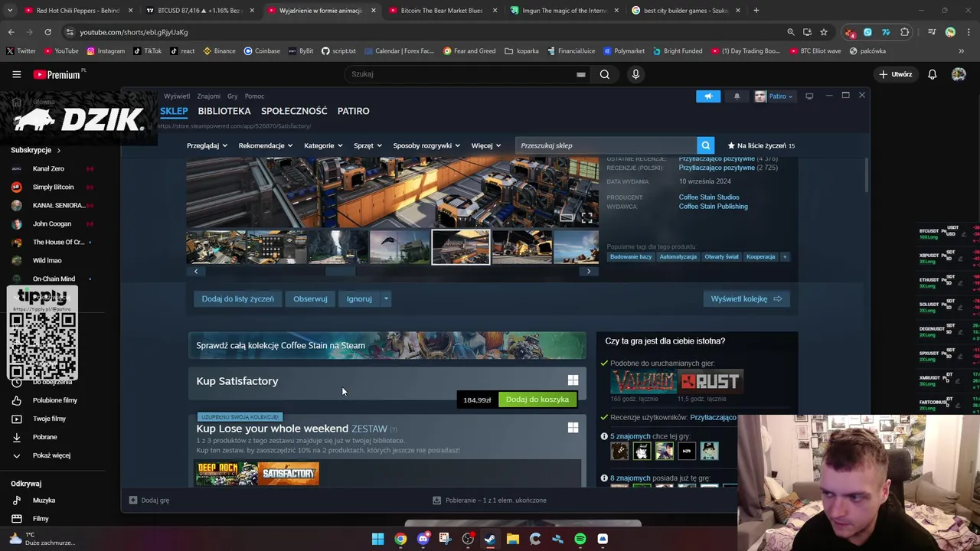The height and width of the screenshot is (551, 980).
Task: Bookmark this page with the star icon
Action: [x=824, y=32]
